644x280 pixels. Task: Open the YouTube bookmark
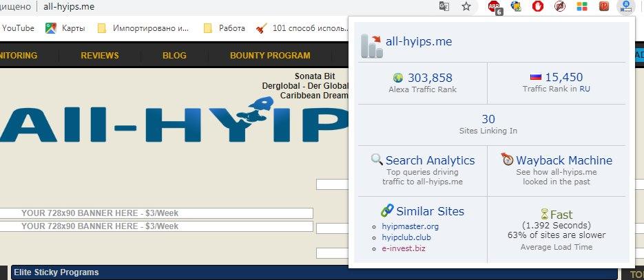pos(18,28)
